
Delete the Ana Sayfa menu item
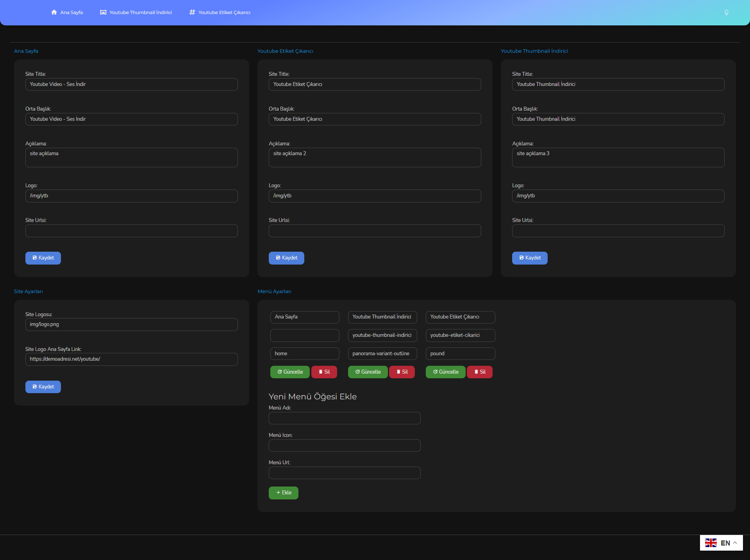click(x=324, y=372)
